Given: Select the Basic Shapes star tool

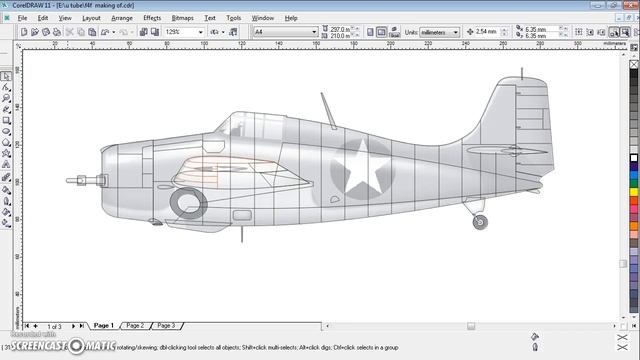Looking at the screenshot, I should click(6, 153).
